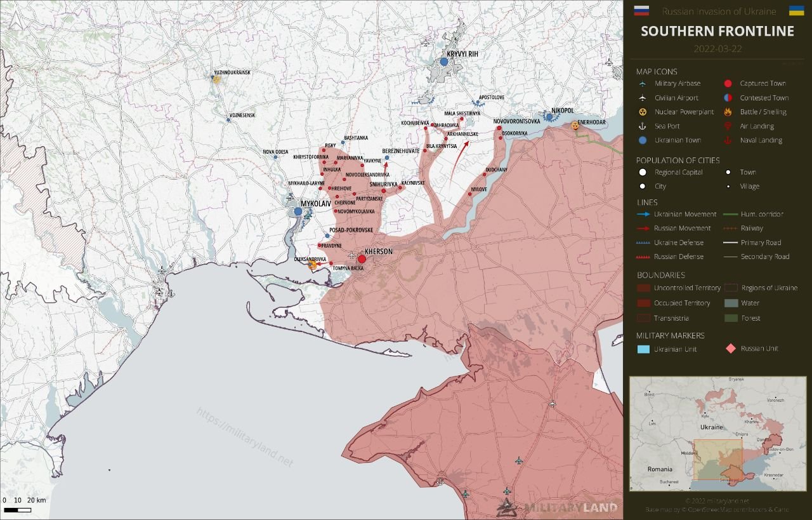Click the Civilian Airport legend icon
This screenshot has height=520, width=812.
643,98
